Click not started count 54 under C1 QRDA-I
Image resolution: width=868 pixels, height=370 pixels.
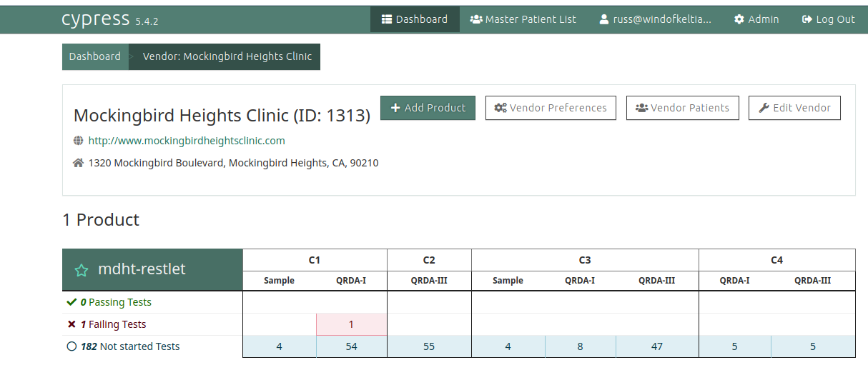click(352, 346)
